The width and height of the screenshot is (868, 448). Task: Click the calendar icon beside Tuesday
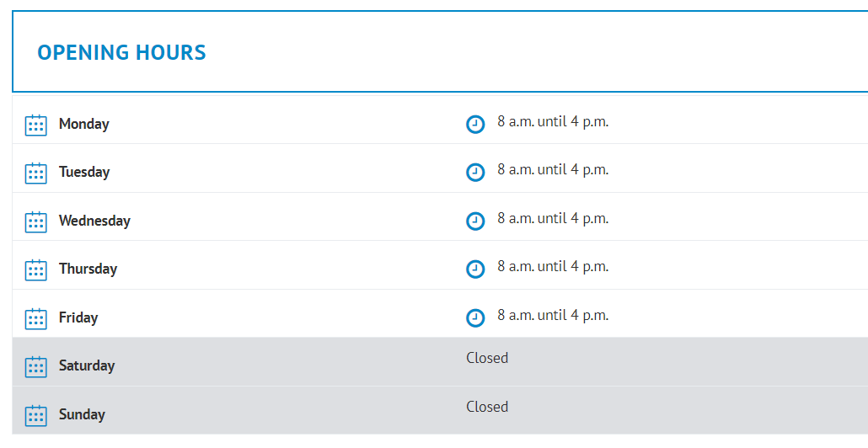35,173
